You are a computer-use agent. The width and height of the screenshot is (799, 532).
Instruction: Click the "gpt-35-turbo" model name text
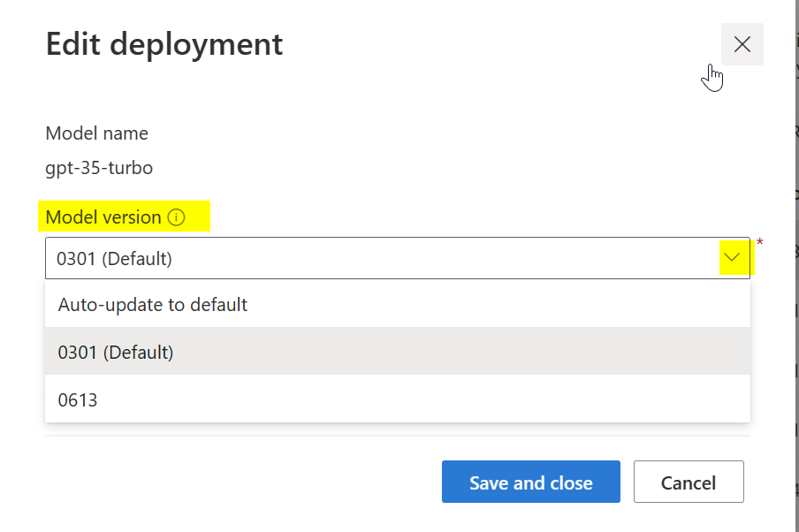(100, 167)
